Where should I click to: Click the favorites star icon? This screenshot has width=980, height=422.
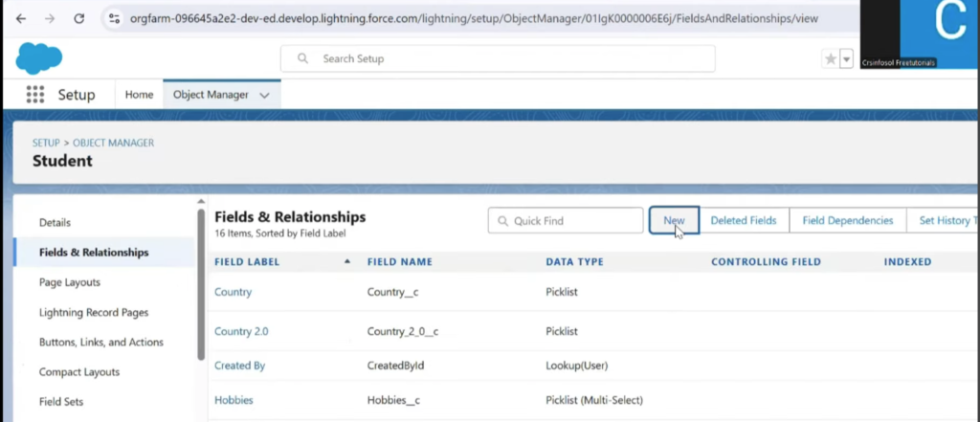(830, 59)
